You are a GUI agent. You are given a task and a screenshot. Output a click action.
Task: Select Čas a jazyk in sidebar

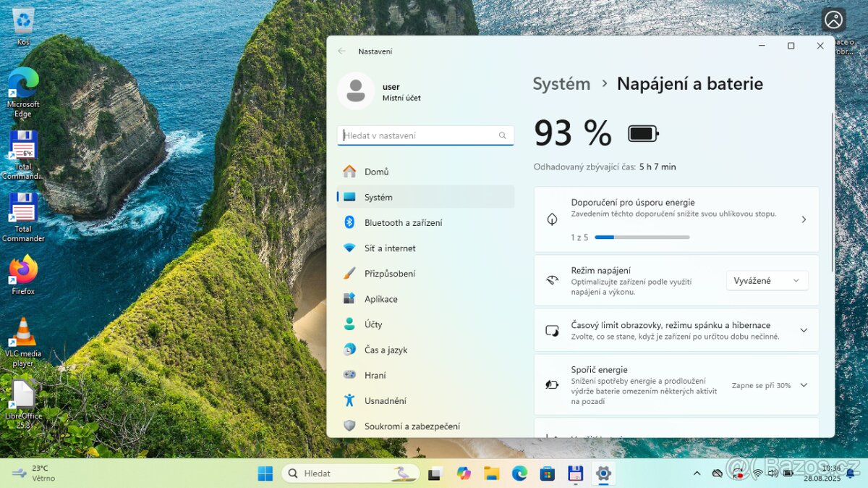(x=386, y=350)
